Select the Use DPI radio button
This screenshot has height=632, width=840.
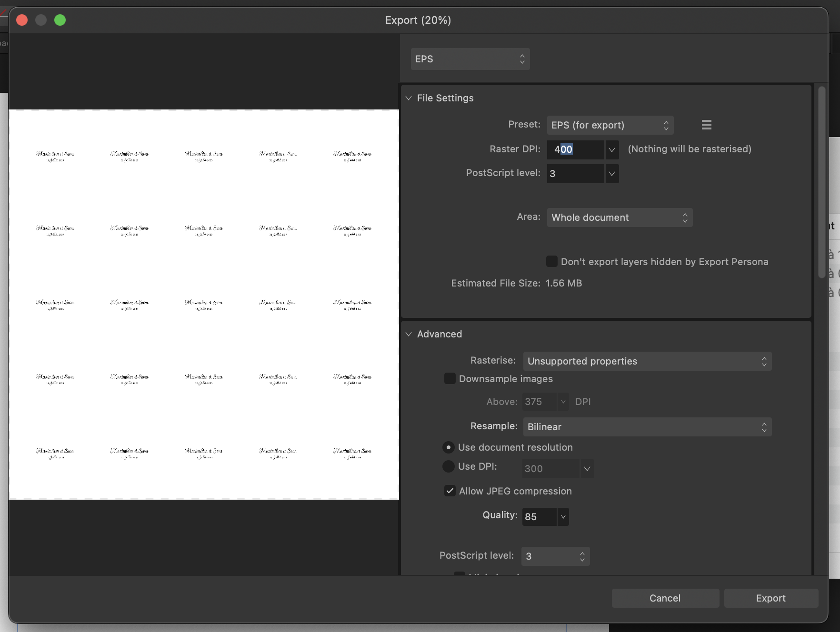448,466
